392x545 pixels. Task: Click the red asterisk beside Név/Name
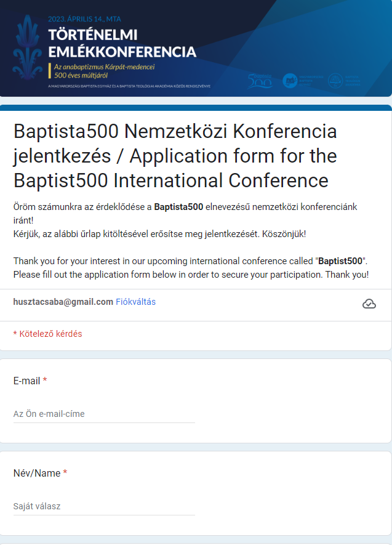click(x=65, y=473)
